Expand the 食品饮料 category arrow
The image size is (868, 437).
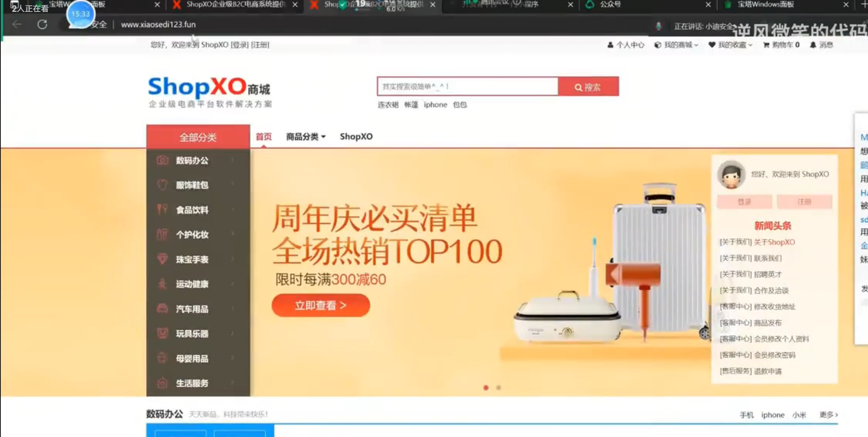233,209
